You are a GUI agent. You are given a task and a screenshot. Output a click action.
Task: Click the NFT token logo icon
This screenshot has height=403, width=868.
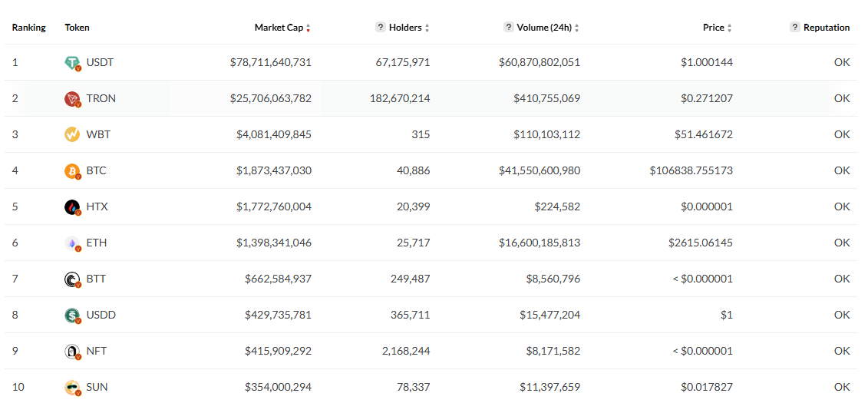tap(72, 352)
